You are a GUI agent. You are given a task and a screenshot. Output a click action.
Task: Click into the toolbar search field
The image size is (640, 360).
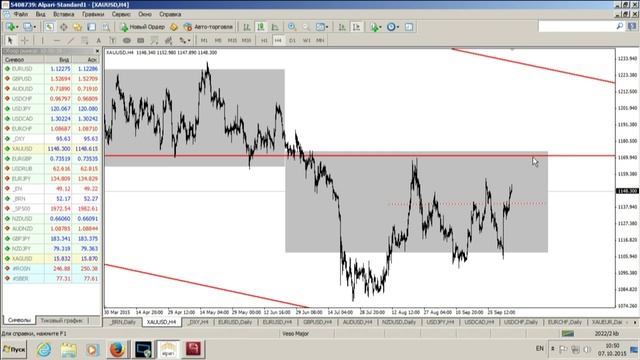(576, 27)
